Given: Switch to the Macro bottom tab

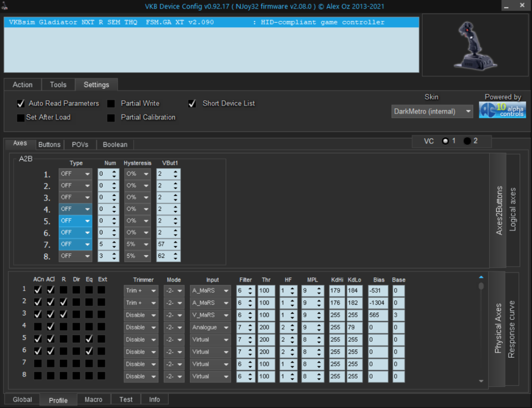Looking at the screenshot, I should (x=93, y=399).
